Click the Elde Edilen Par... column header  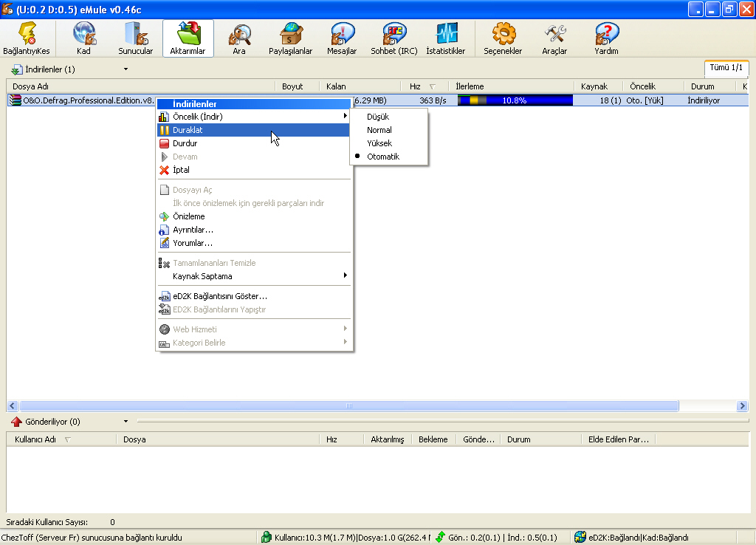619,439
